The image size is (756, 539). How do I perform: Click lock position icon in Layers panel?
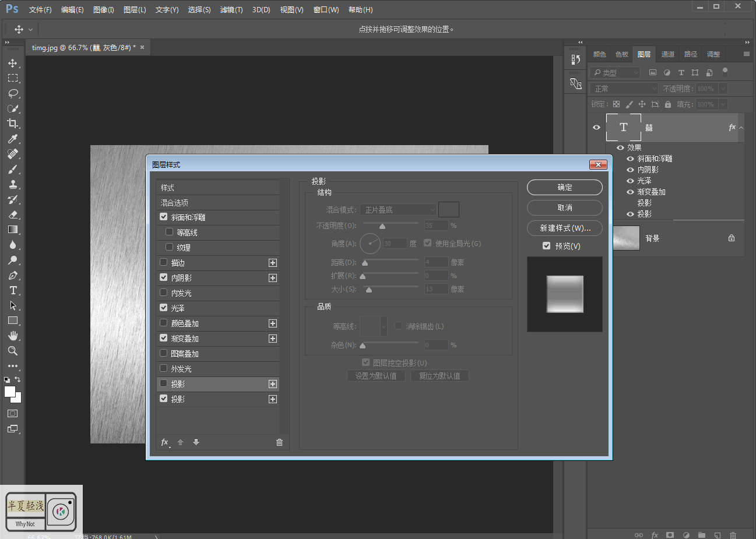click(642, 104)
